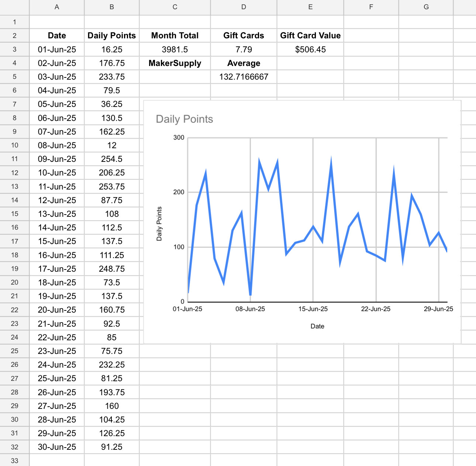Select points value 160.75
Image resolution: width=476 pixels, height=466 pixels.
coord(112,310)
